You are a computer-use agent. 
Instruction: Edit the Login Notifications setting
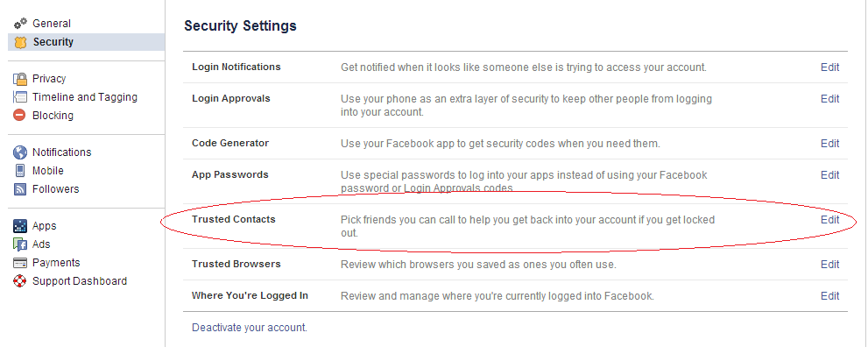point(829,67)
